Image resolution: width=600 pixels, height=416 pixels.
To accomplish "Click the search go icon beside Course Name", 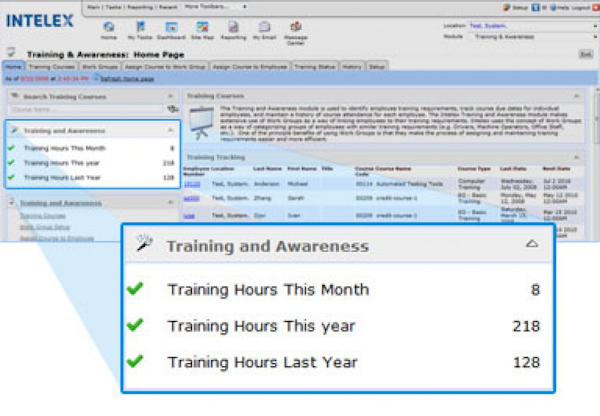I will point(173,109).
